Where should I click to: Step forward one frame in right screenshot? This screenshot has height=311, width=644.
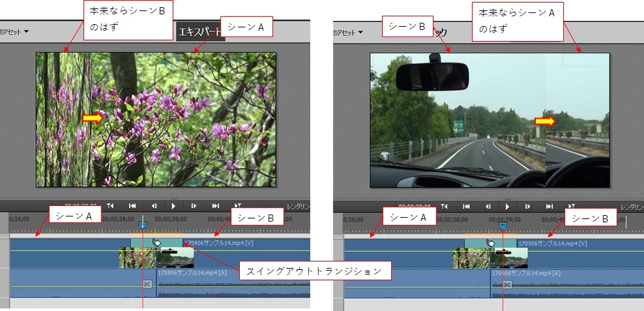528,206
